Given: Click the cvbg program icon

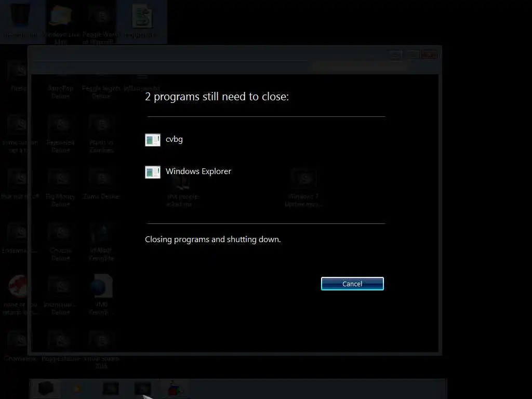Looking at the screenshot, I should coord(153,140).
